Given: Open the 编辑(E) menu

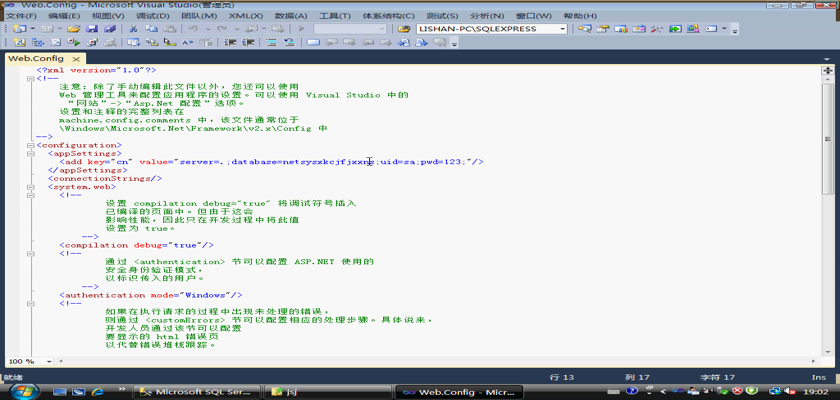Looking at the screenshot, I should point(64,16).
